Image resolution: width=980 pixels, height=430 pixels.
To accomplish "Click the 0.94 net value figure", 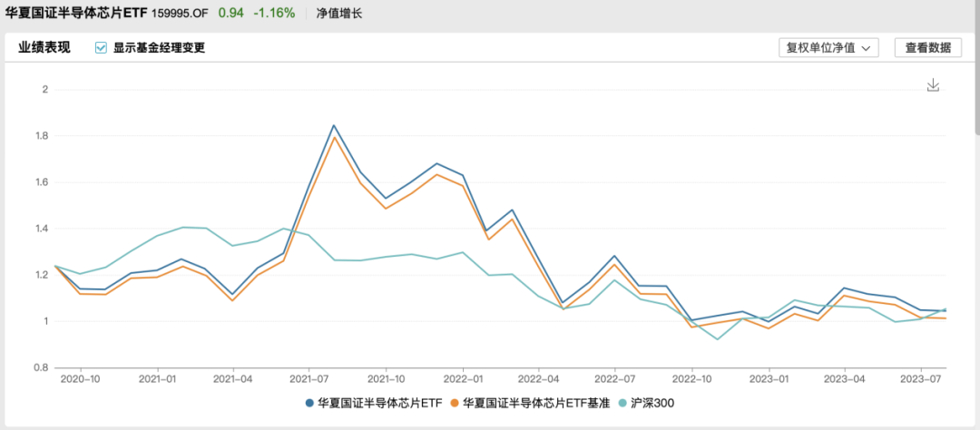I will (x=238, y=14).
